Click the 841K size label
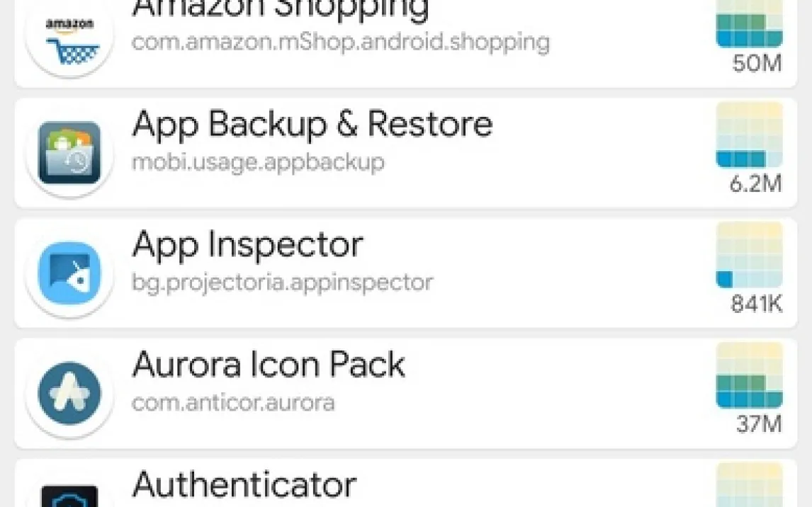This screenshot has width=812, height=507. [x=756, y=304]
